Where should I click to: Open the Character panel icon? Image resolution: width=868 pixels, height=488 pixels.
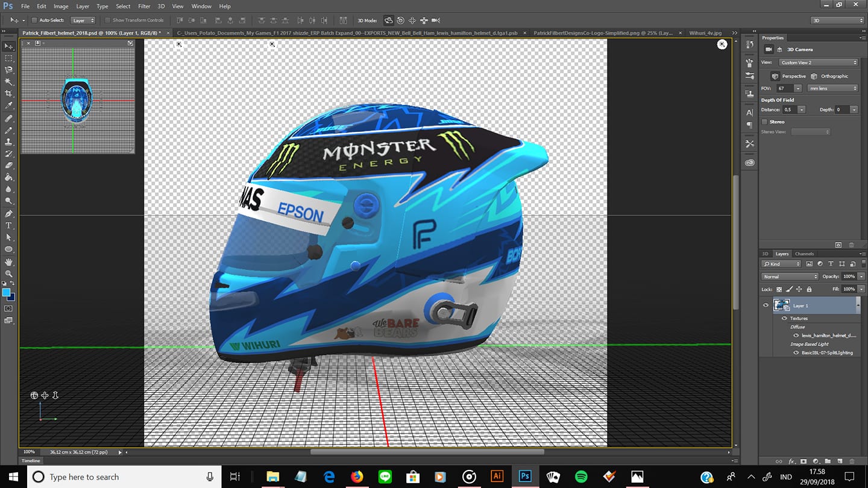[750, 113]
